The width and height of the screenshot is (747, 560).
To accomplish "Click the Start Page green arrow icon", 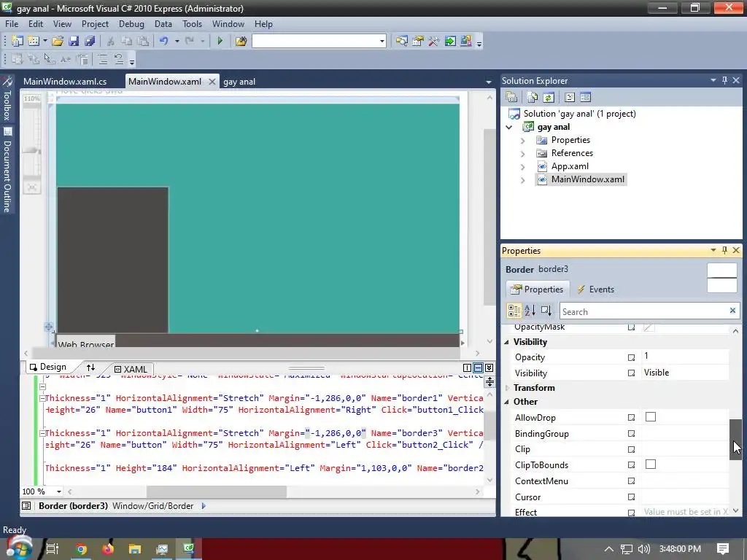I will point(449,42).
